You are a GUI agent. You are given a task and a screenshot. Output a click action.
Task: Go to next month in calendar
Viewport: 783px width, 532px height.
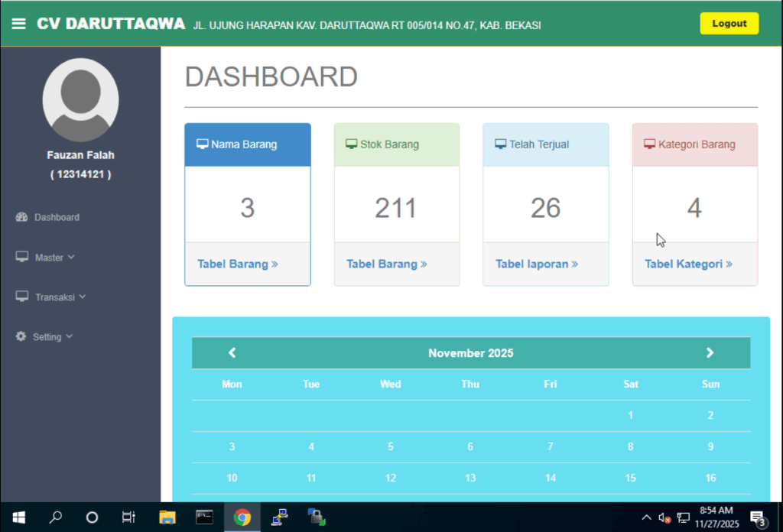click(710, 353)
